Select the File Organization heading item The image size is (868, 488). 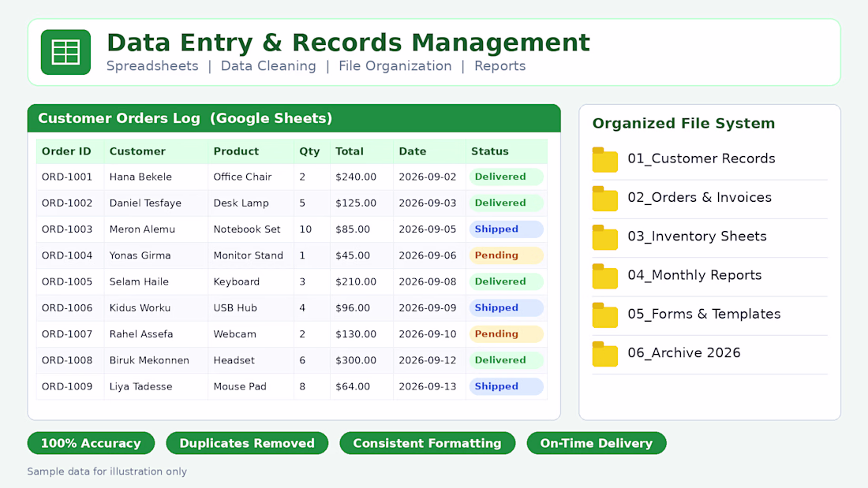395,66
